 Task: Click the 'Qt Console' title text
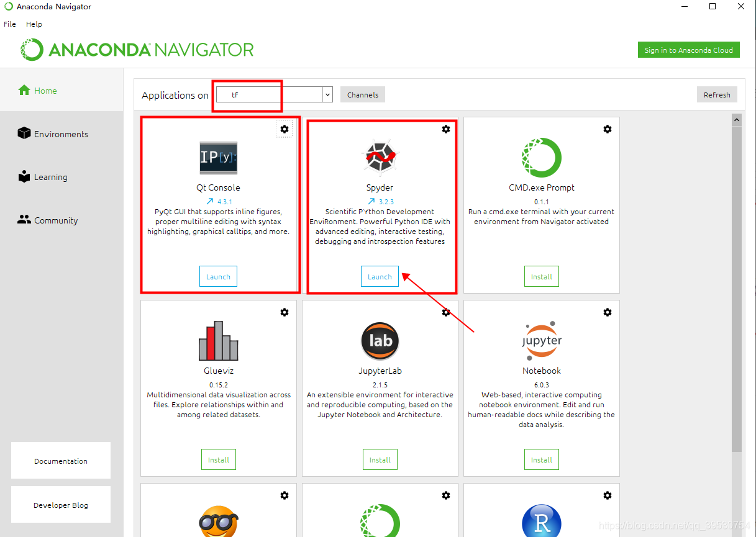[218, 187]
